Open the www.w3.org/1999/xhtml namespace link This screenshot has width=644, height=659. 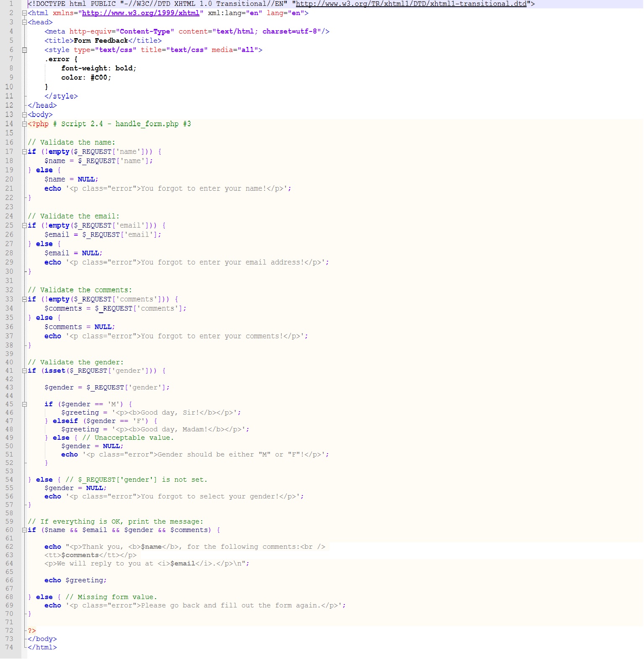click(141, 13)
